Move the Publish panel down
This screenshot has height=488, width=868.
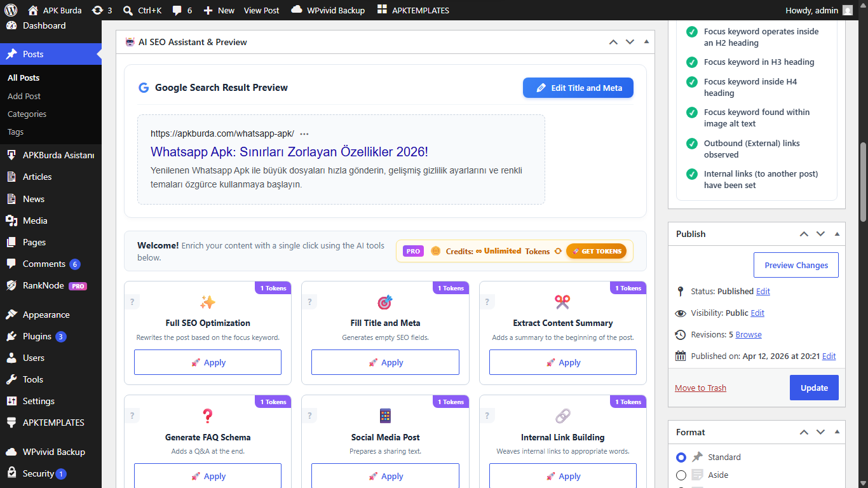coord(820,234)
